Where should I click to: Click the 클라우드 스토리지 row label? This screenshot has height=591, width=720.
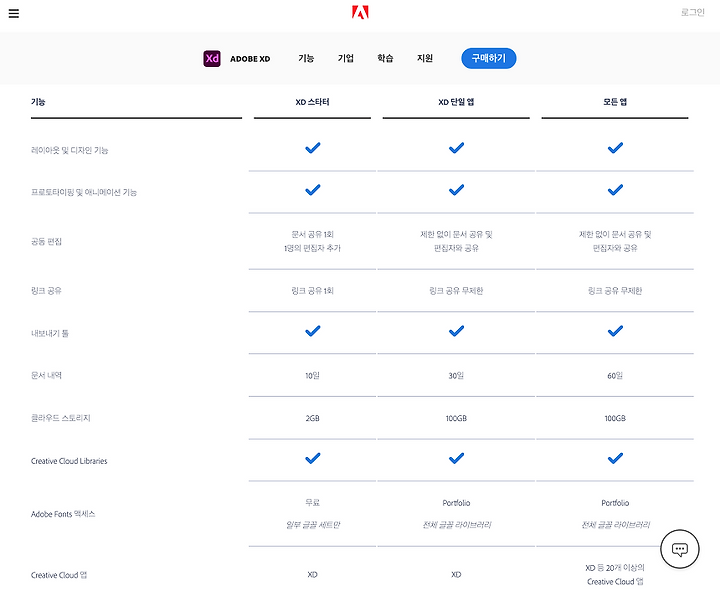click(x=61, y=418)
